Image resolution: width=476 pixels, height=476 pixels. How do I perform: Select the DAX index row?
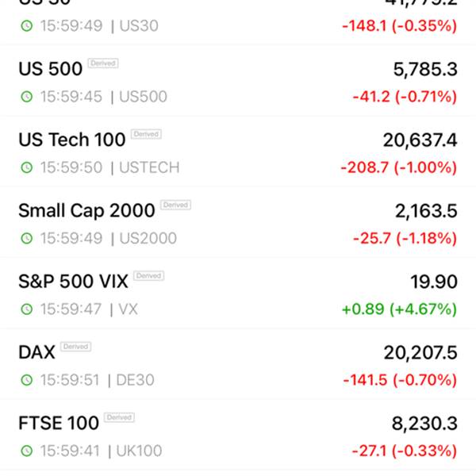click(x=238, y=363)
